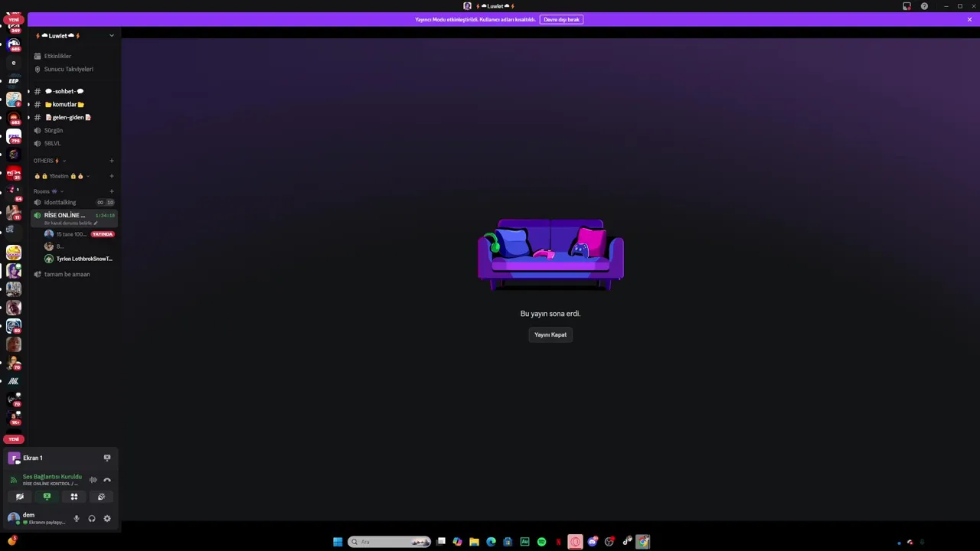This screenshot has width=980, height=551.
Task: Open the sohbet text channel
Action: point(73,91)
